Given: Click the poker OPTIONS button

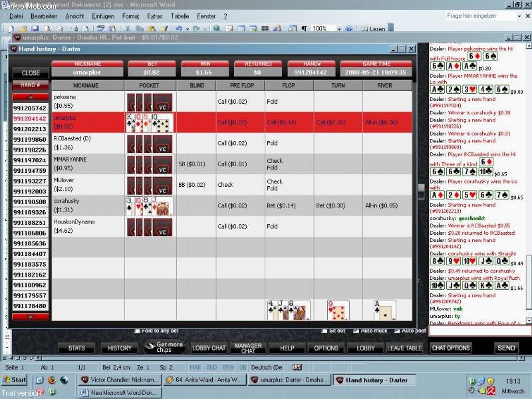Looking at the screenshot, I should [326, 348].
